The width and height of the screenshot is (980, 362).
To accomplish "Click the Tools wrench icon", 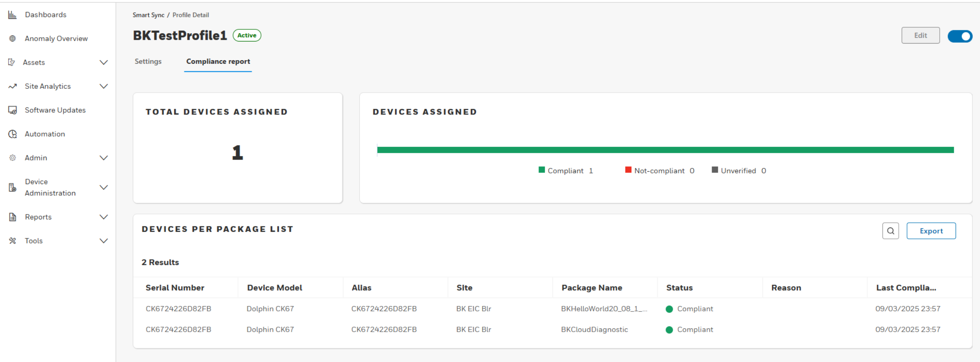I will click(12, 241).
